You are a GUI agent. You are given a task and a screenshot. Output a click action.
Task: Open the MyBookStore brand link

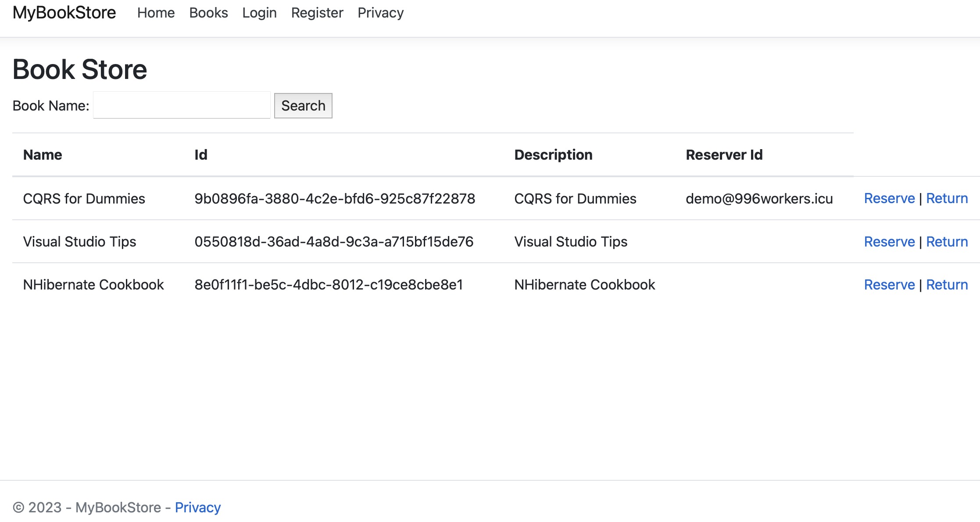point(64,13)
